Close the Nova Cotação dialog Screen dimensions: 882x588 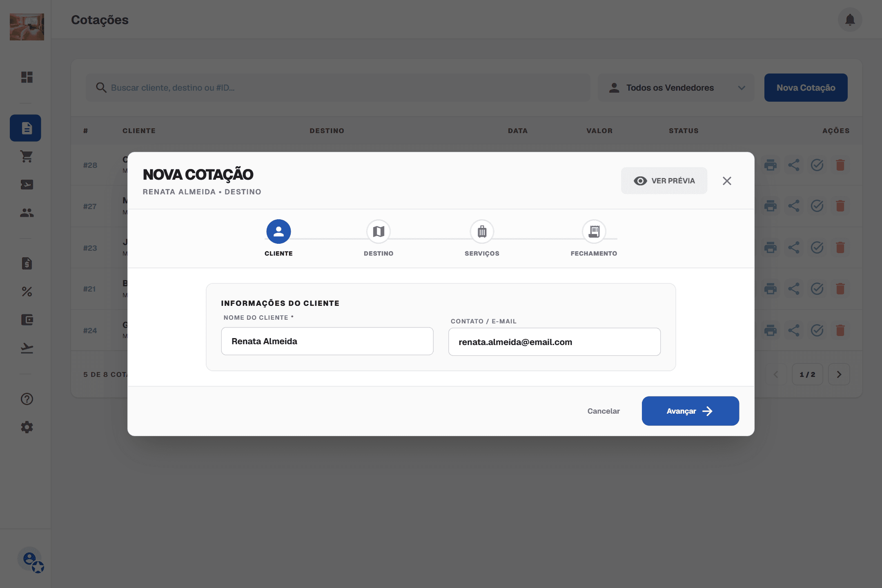(727, 181)
